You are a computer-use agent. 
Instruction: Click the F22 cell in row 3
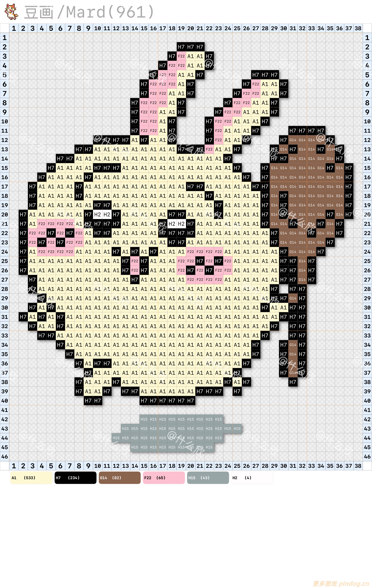[x=181, y=56]
